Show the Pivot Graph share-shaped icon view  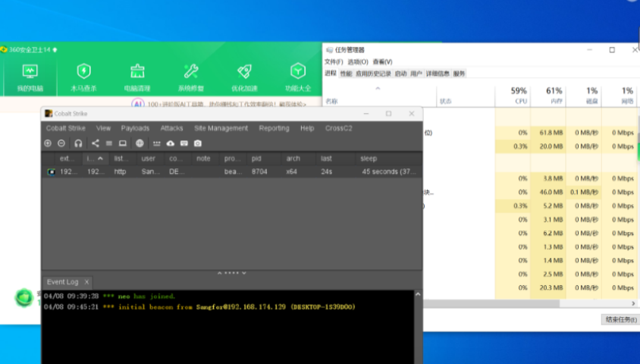(x=95, y=143)
